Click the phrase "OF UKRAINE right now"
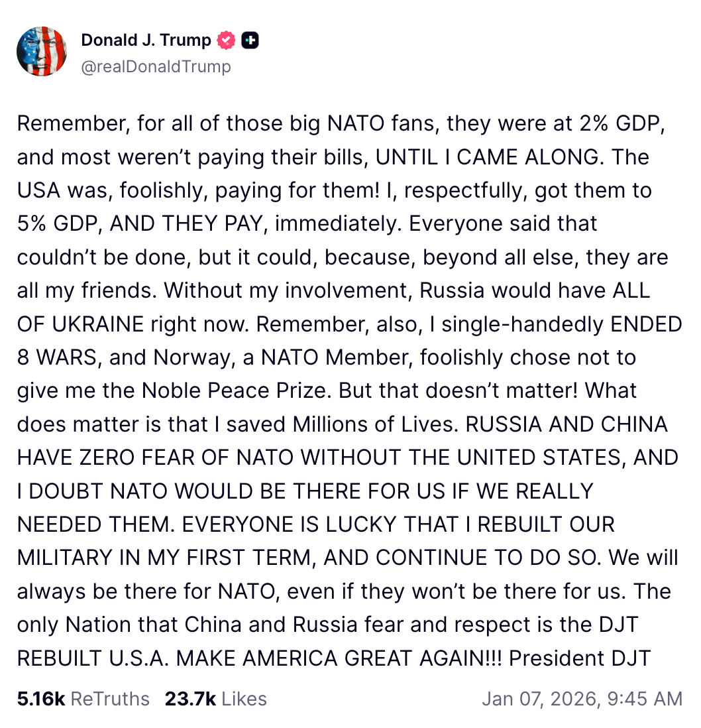The height and width of the screenshot is (728, 701). tap(133, 324)
